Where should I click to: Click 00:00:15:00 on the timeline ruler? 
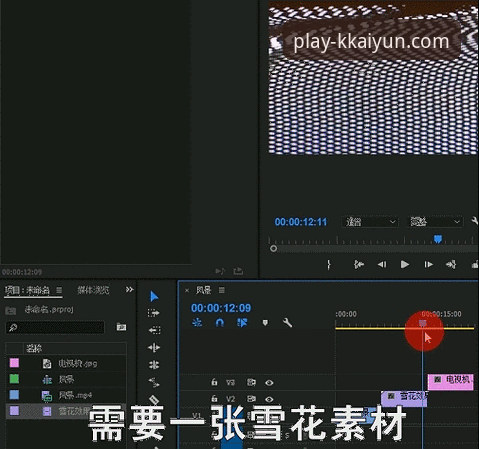441,314
